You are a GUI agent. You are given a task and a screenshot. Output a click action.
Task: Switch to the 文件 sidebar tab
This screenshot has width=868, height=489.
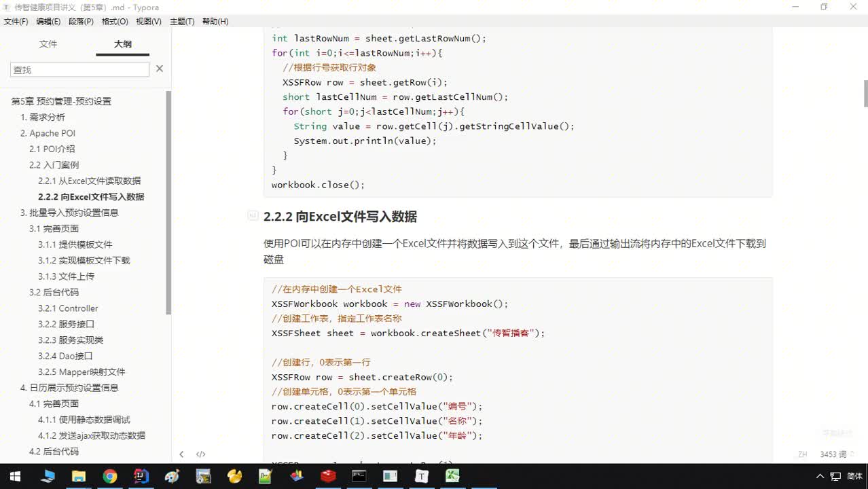(x=48, y=44)
